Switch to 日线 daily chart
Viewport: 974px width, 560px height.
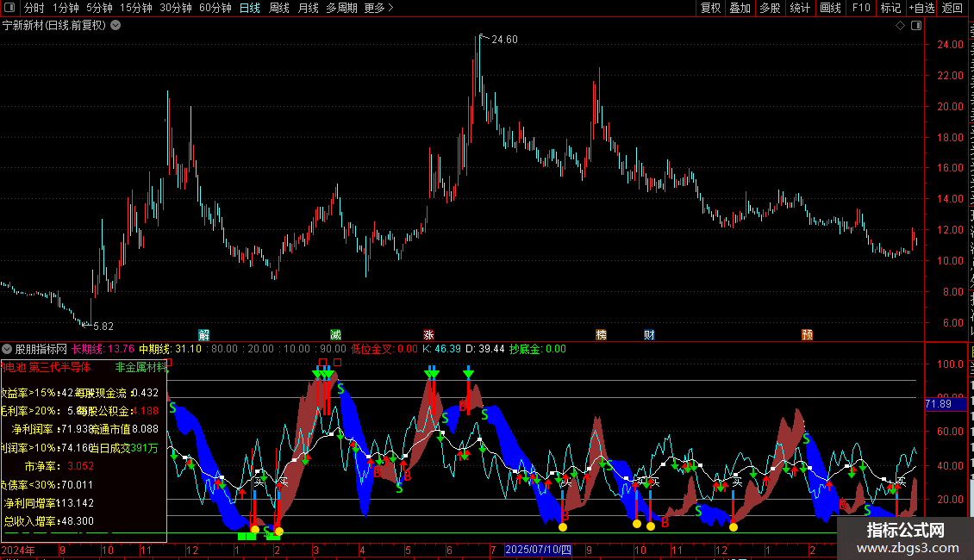point(250,8)
